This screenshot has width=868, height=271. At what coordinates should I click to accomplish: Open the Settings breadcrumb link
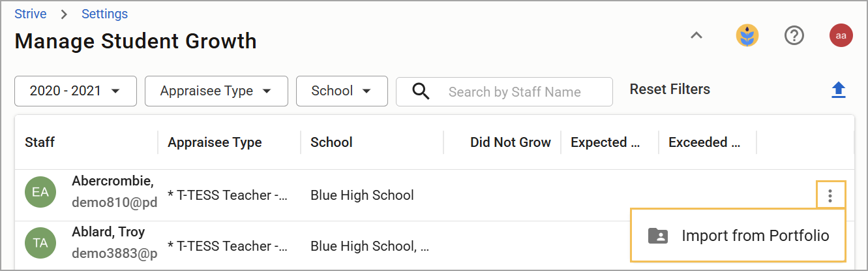coord(104,14)
